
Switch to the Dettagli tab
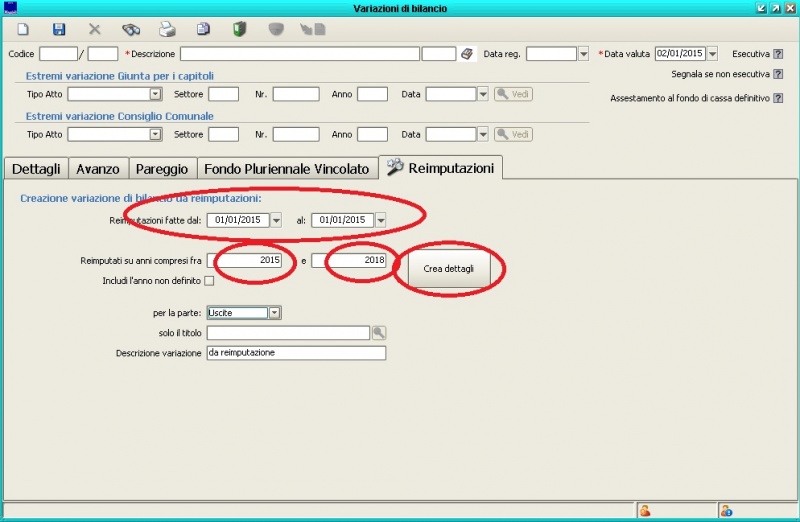tap(36, 169)
